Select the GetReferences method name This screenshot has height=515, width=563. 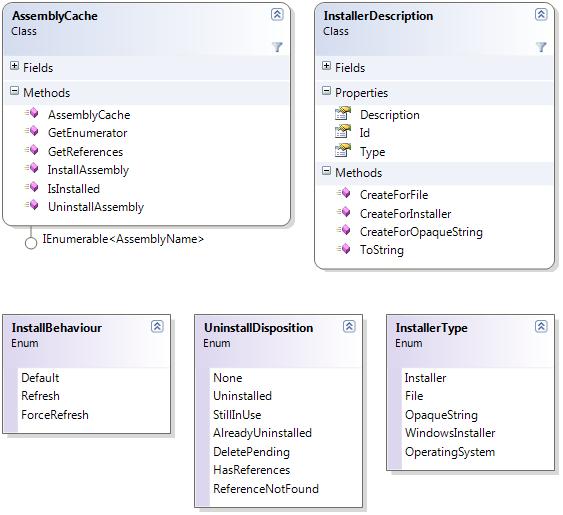(x=85, y=152)
